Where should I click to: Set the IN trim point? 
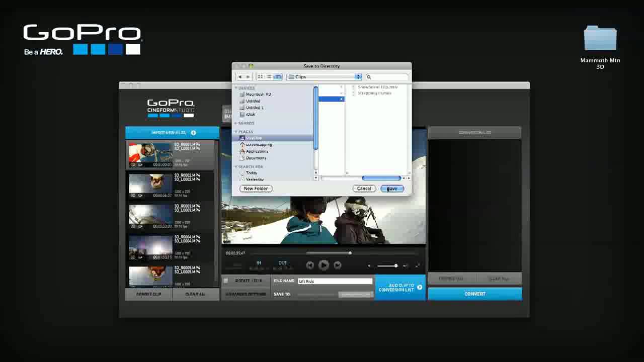pos(259,263)
